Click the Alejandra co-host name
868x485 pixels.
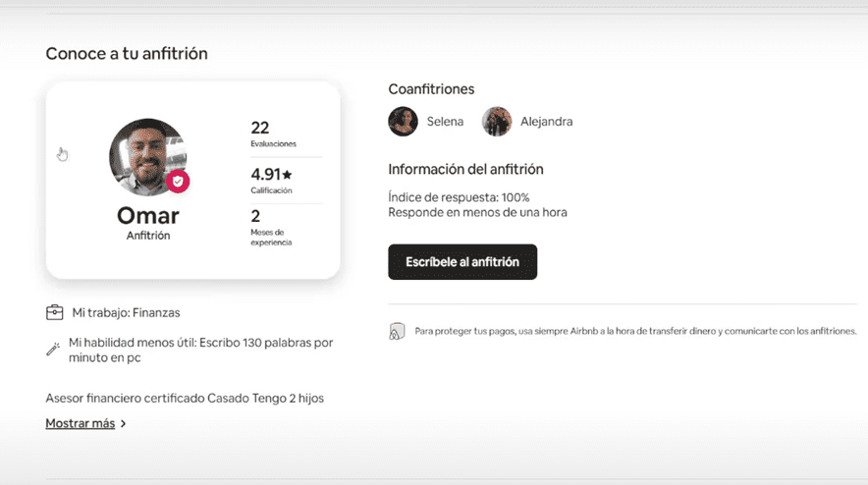pos(546,122)
